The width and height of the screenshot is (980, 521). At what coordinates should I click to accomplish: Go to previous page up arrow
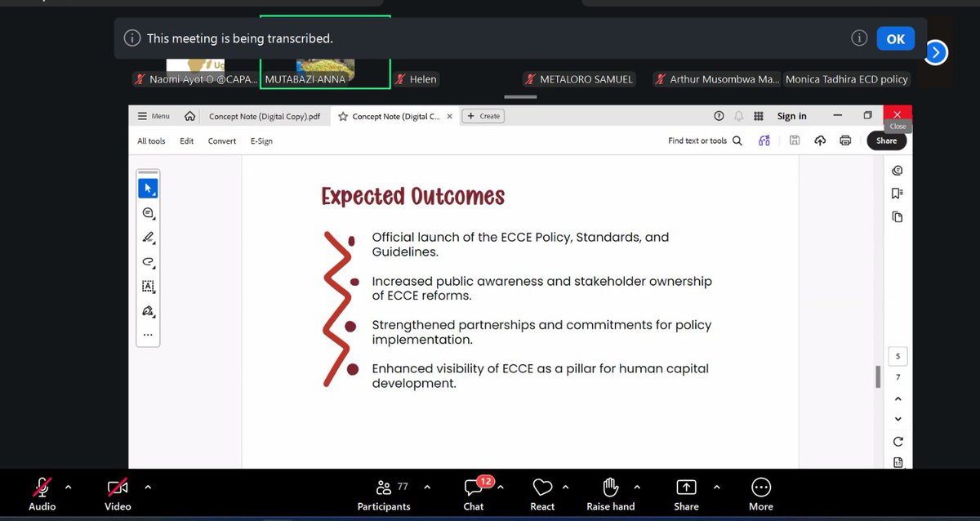[x=898, y=399]
